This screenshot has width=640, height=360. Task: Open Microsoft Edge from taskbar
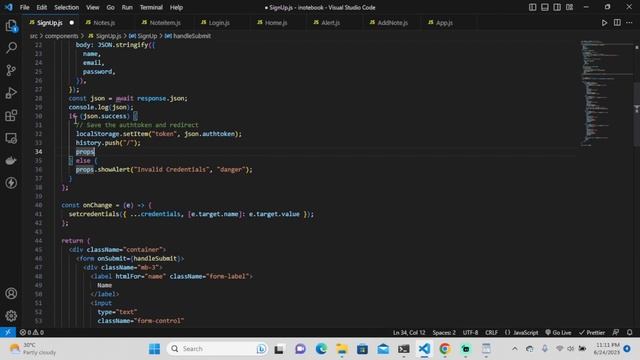[321, 349]
